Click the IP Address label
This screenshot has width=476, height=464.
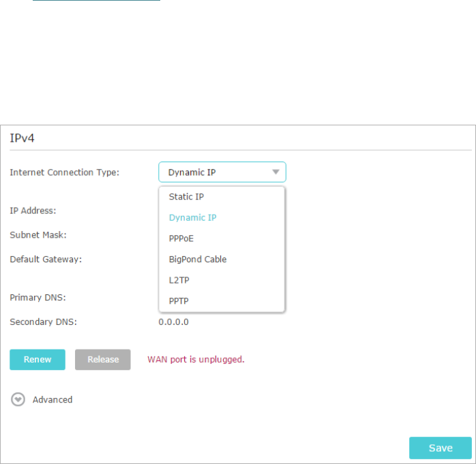click(x=33, y=211)
